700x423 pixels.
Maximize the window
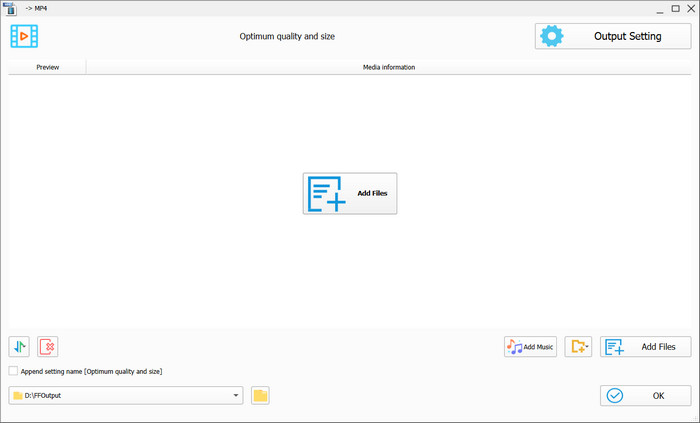point(675,8)
